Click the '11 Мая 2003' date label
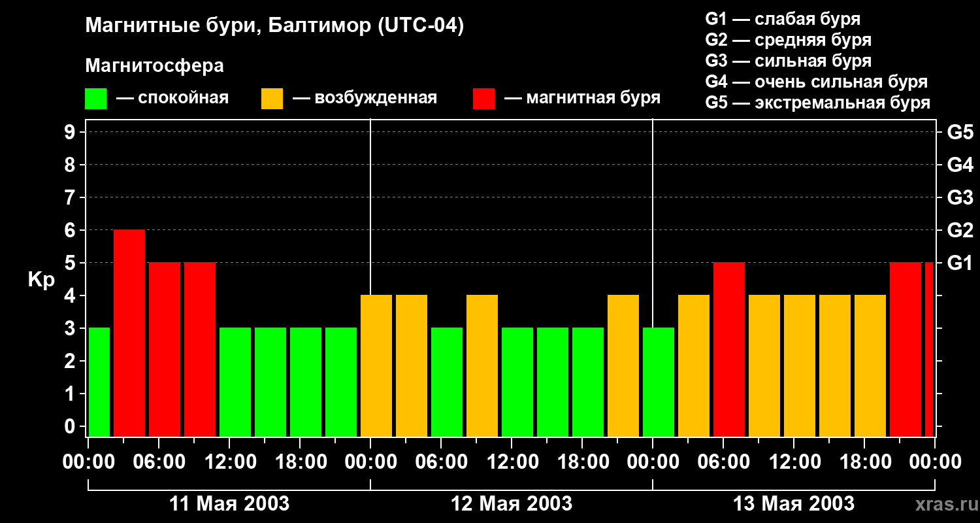The width and height of the screenshot is (980, 523). (x=229, y=504)
